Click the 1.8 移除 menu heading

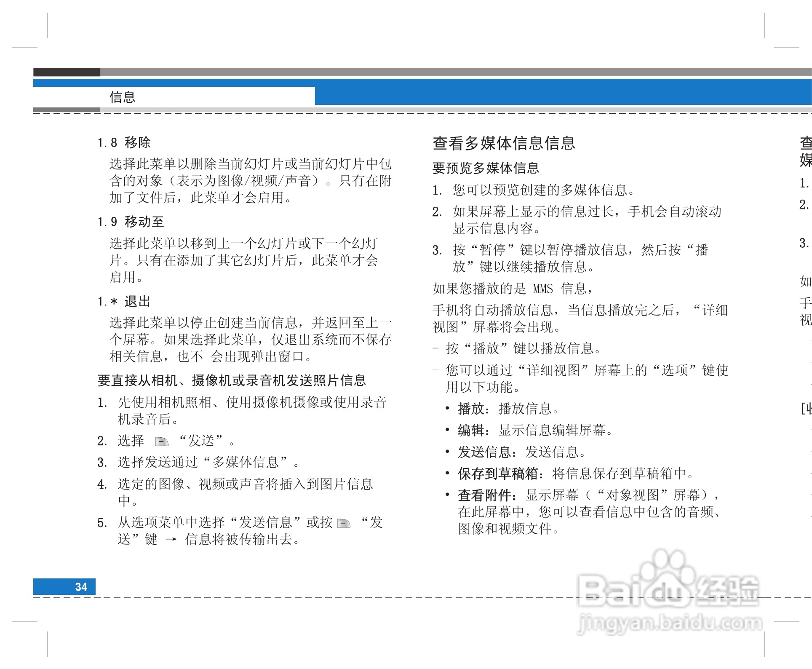(x=124, y=142)
